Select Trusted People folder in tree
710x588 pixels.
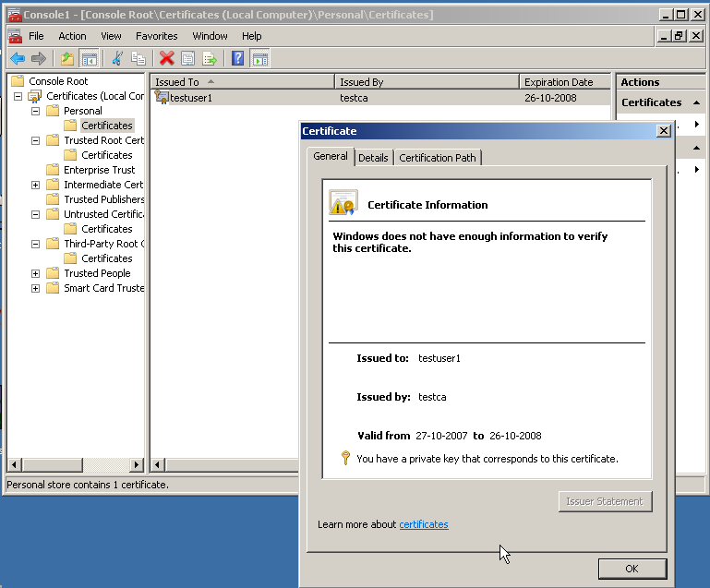coord(97,273)
